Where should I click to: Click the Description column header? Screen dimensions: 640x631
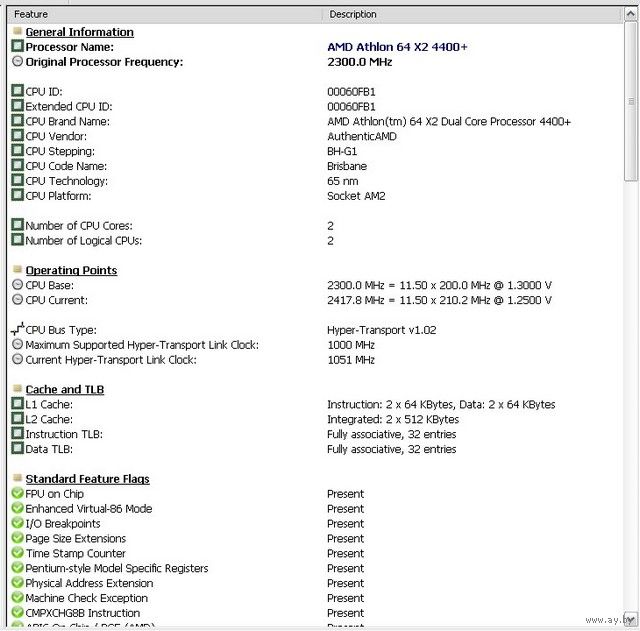click(x=473, y=14)
